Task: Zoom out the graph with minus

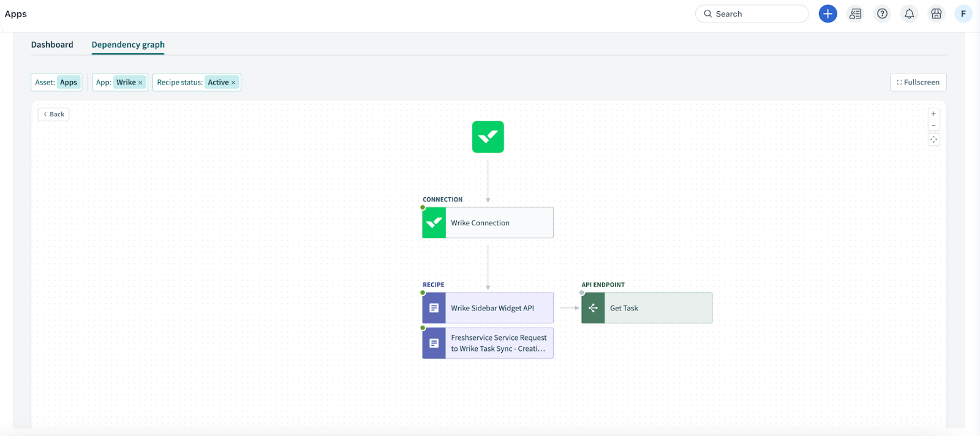Action: click(x=933, y=126)
